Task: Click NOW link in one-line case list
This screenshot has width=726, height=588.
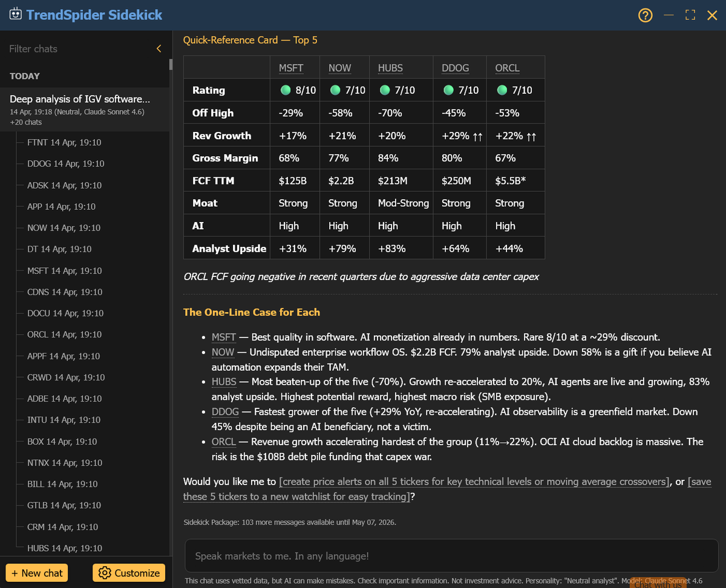Action: point(223,352)
